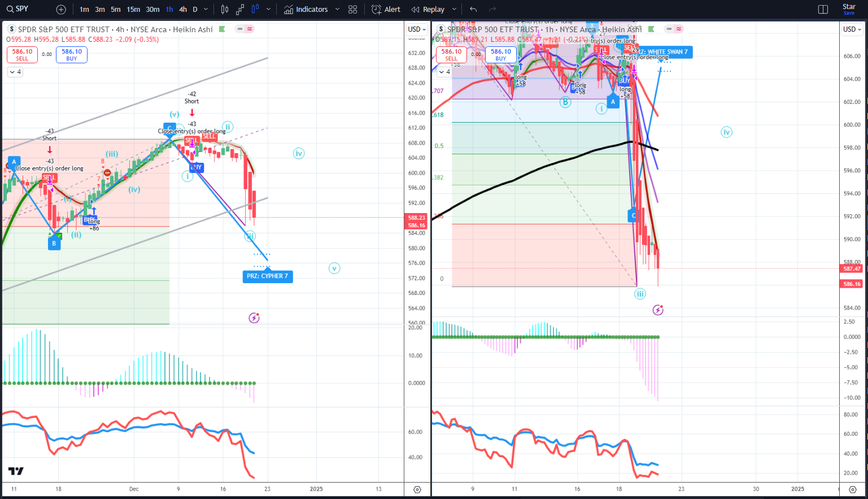This screenshot has width=868, height=499.
Task: Open the SPY symbol search
Action: coord(18,9)
